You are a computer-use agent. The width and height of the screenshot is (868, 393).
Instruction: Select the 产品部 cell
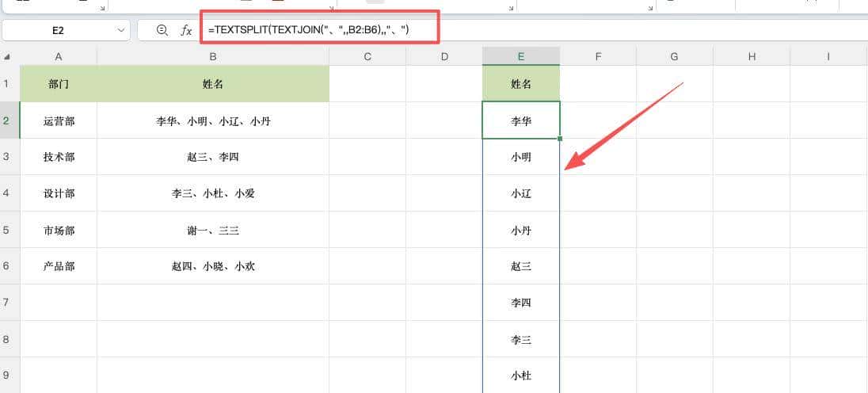coord(58,266)
